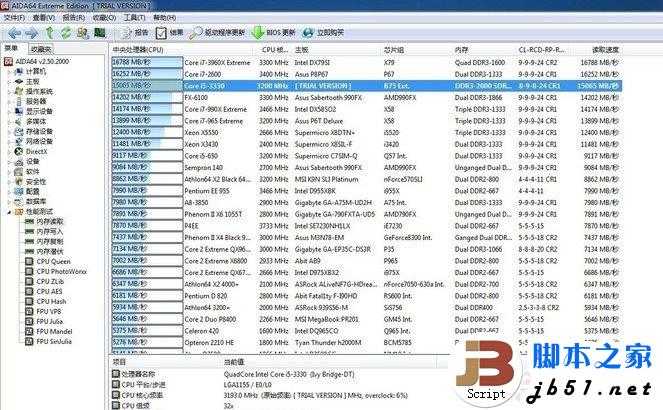This screenshot has width=663, height=410.
Task: Switch to the 收藏夹 favorites tab
Action: pos(41,47)
